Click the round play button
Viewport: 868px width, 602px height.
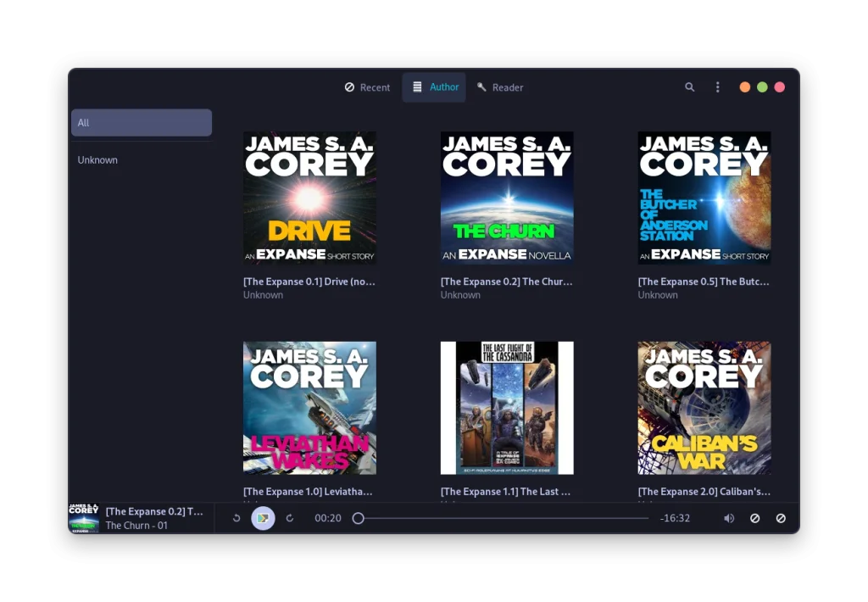(263, 518)
